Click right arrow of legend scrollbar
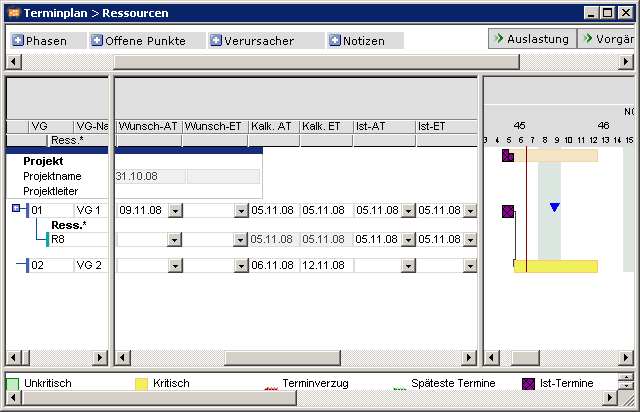640x412 pixels. [x=609, y=397]
